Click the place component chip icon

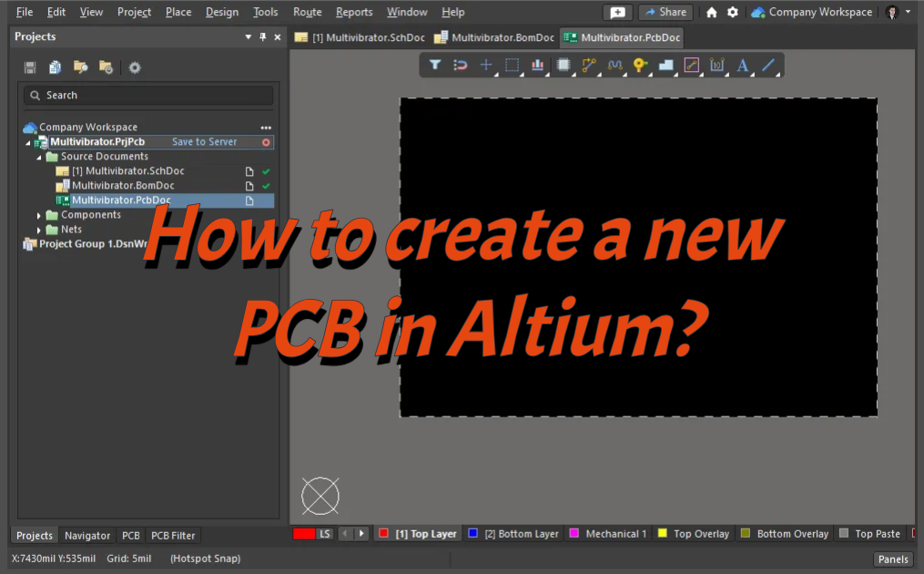(x=564, y=65)
